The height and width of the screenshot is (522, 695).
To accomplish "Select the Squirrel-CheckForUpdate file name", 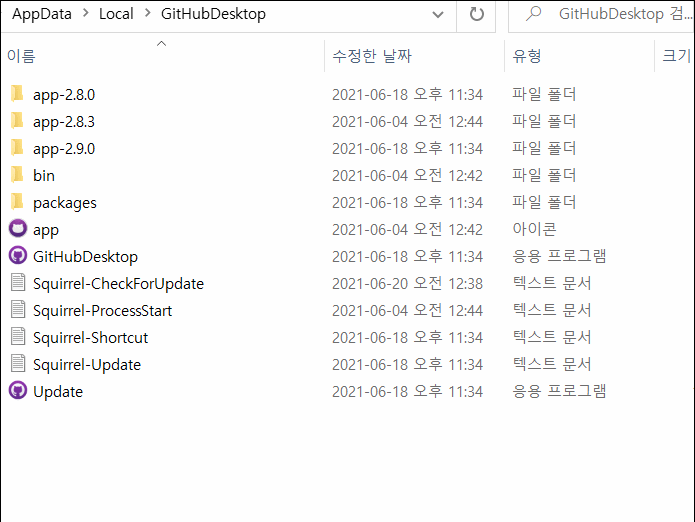I will (x=118, y=284).
